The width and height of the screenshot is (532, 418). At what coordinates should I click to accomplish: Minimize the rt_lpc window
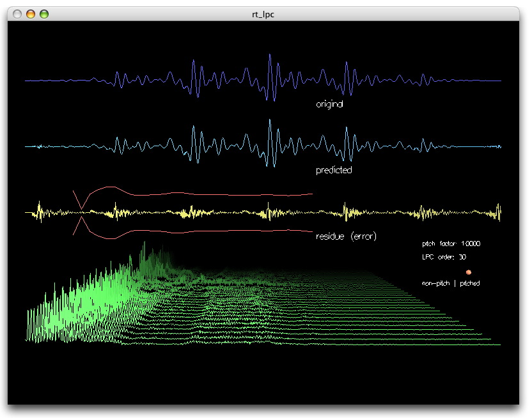(x=31, y=13)
